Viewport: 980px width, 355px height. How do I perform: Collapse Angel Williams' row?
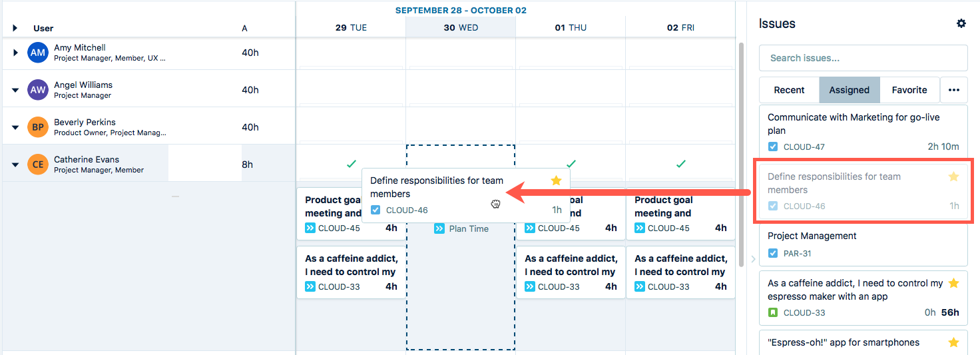point(16,90)
